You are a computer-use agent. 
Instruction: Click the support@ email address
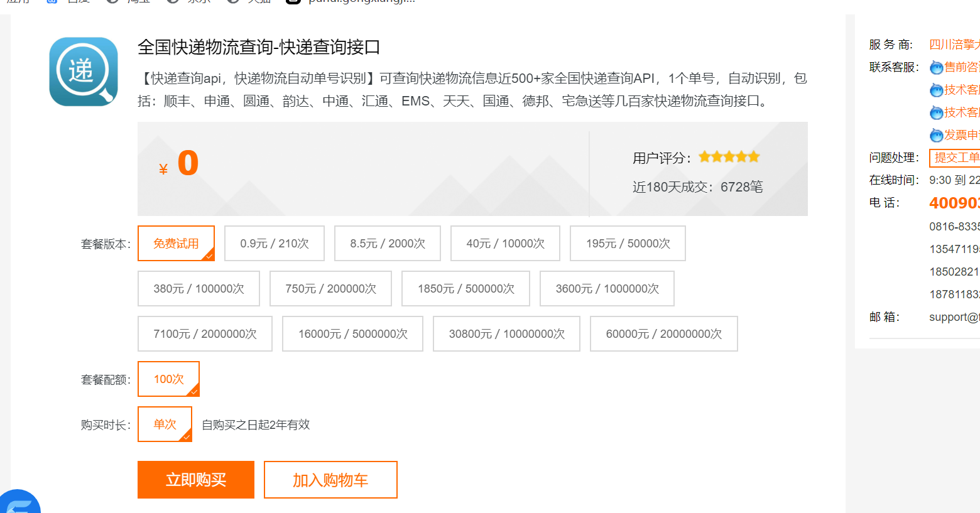pyautogui.click(x=954, y=317)
